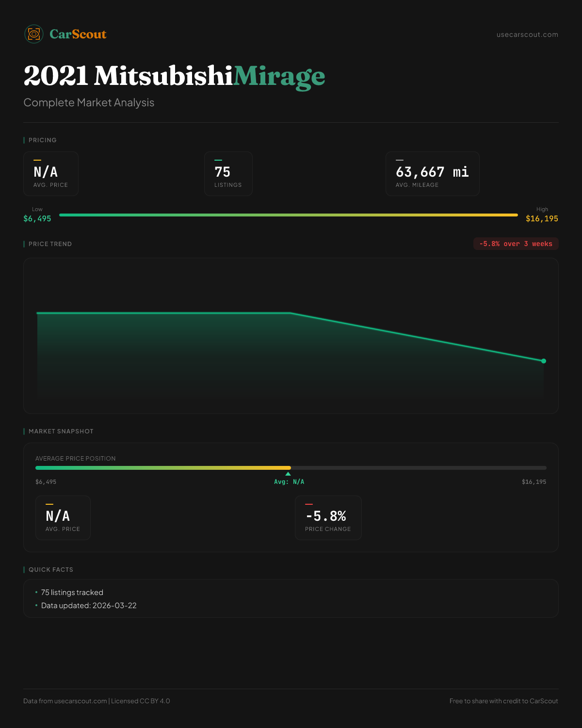Open the usecarscout.com link at top
Viewport: 582px width, 728px height.
(x=527, y=34)
